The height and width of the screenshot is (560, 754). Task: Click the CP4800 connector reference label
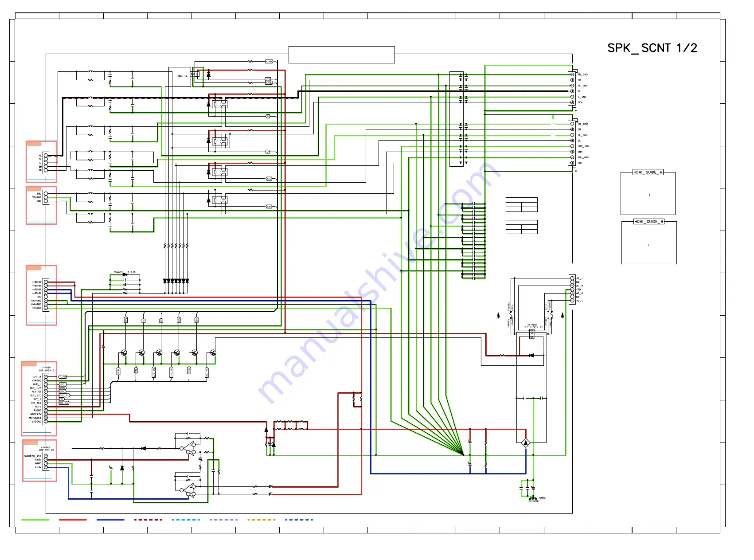click(46, 367)
